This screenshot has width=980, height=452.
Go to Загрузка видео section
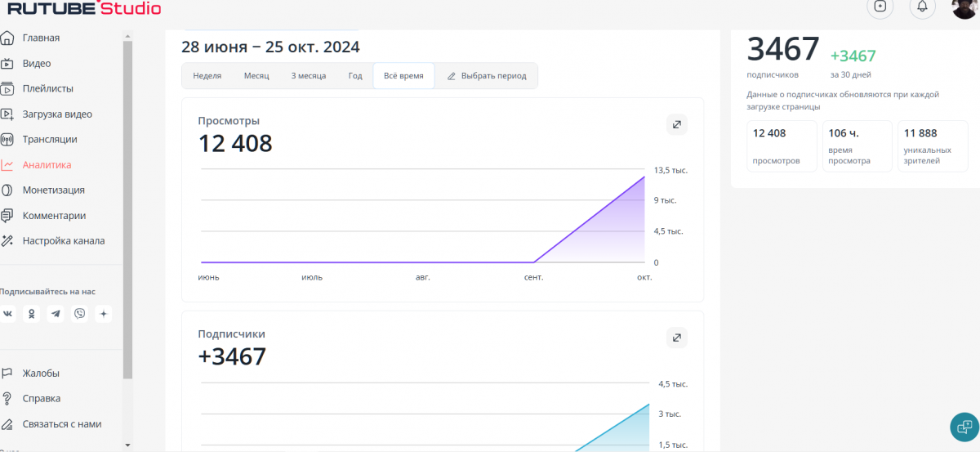pyautogui.click(x=57, y=114)
